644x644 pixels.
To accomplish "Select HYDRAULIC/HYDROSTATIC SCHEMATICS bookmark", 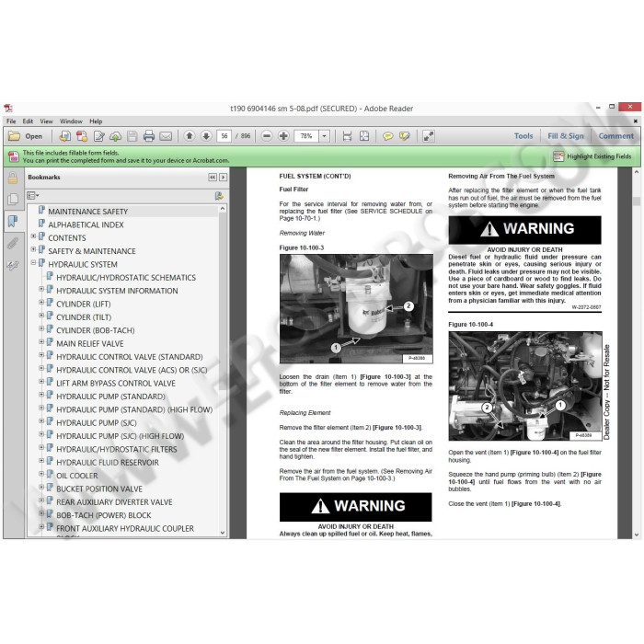I will [126, 278].
